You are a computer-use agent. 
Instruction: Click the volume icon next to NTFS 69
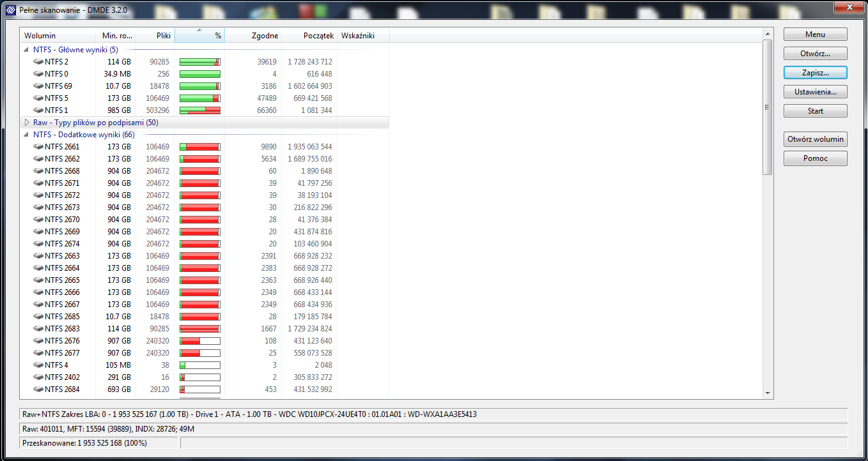click(38, 86)
